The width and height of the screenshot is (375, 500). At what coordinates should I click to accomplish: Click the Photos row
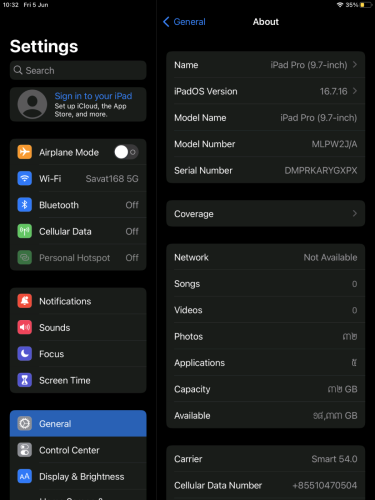[266, 336]
